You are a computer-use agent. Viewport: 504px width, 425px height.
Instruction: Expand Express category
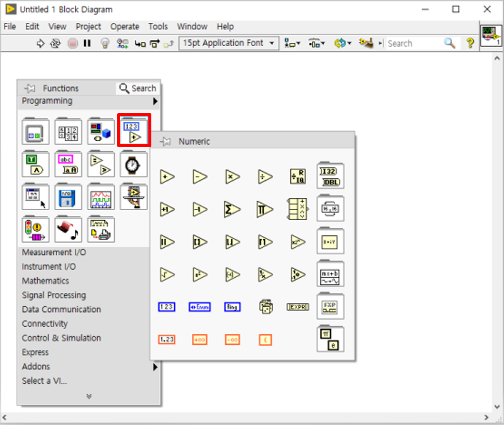(x=35, y=353)
